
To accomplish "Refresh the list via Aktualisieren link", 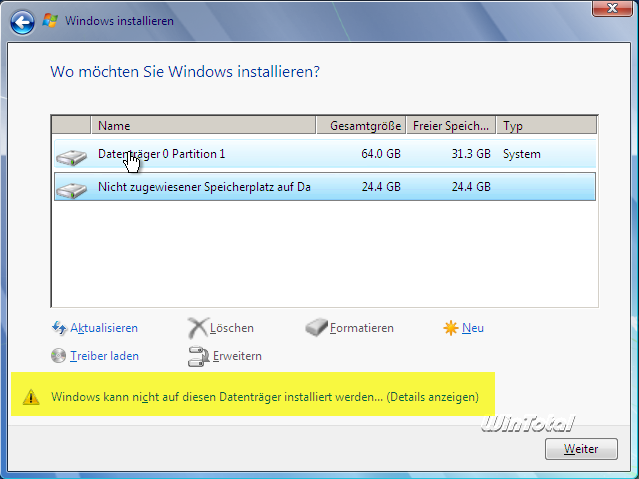I will pos(104,328).
